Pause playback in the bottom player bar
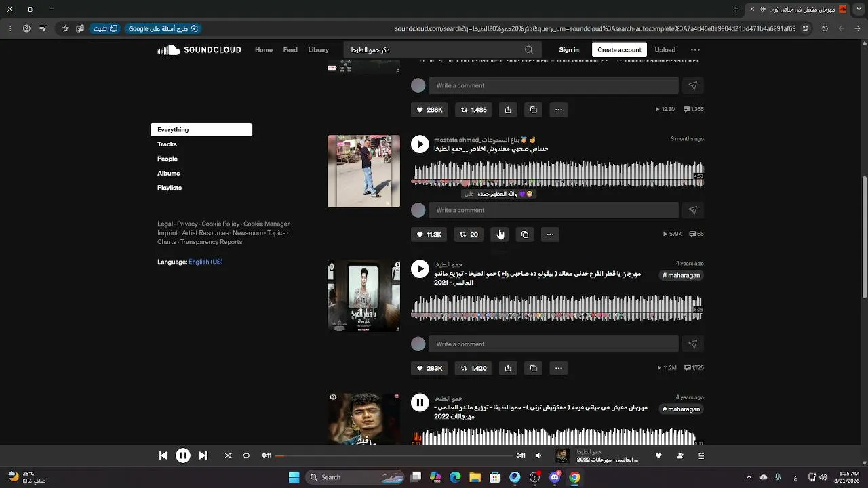Image resolution: width=868 pixels, height=488 pixels. coord(183,455)
